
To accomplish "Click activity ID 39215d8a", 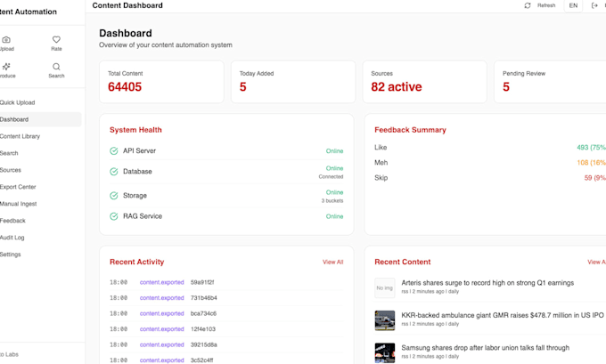I will tap(204, 344).
